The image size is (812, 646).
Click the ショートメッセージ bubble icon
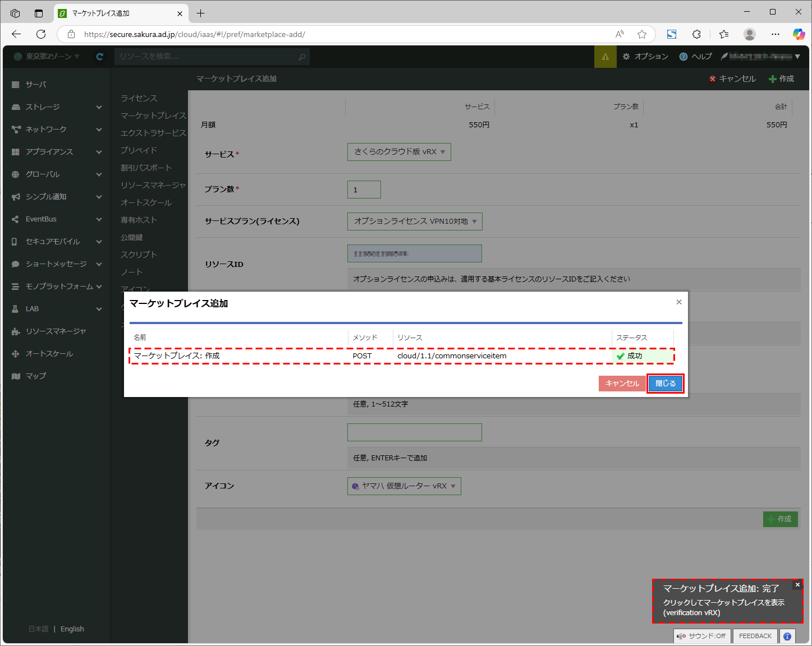tap(16, 264)
